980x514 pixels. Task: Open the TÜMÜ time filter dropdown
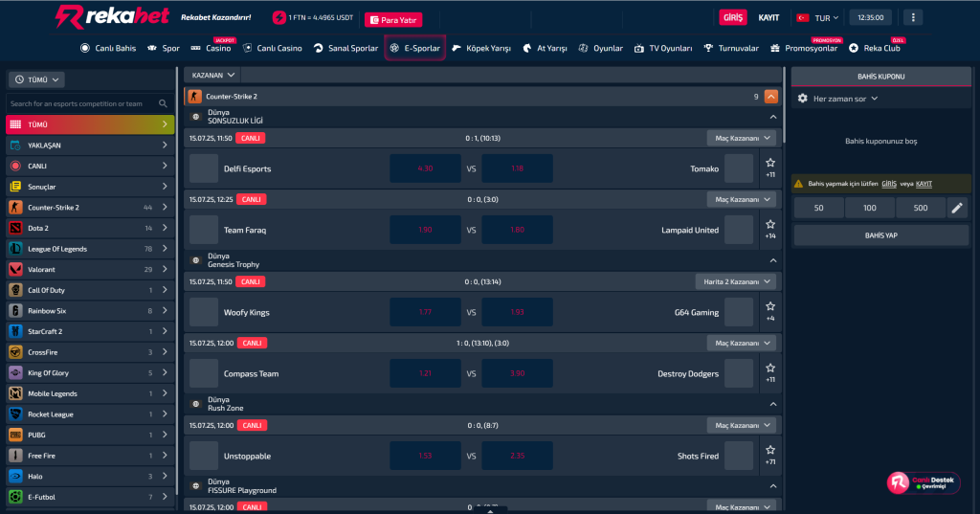click(37, 79)
